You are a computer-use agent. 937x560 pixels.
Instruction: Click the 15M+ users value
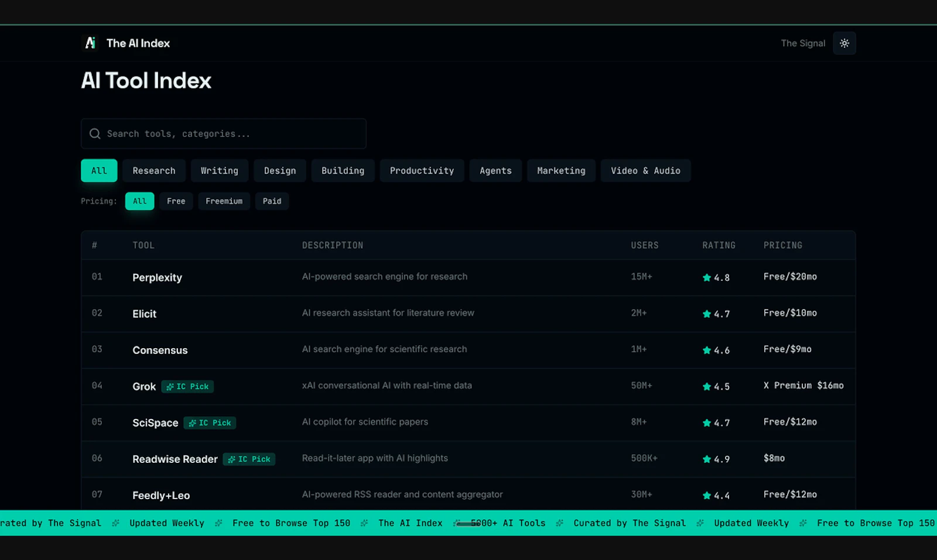pos(641,276)
